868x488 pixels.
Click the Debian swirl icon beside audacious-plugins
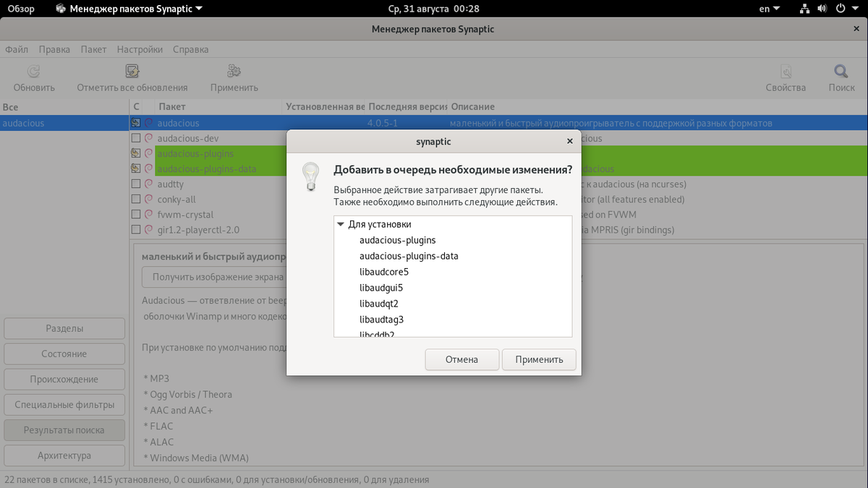tap(149, 153)
